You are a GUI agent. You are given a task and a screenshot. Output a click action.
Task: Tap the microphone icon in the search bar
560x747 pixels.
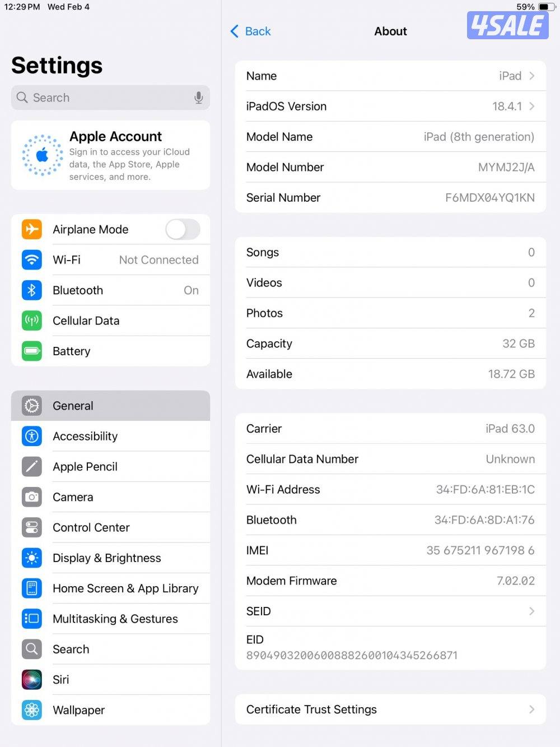coord(199,97)
